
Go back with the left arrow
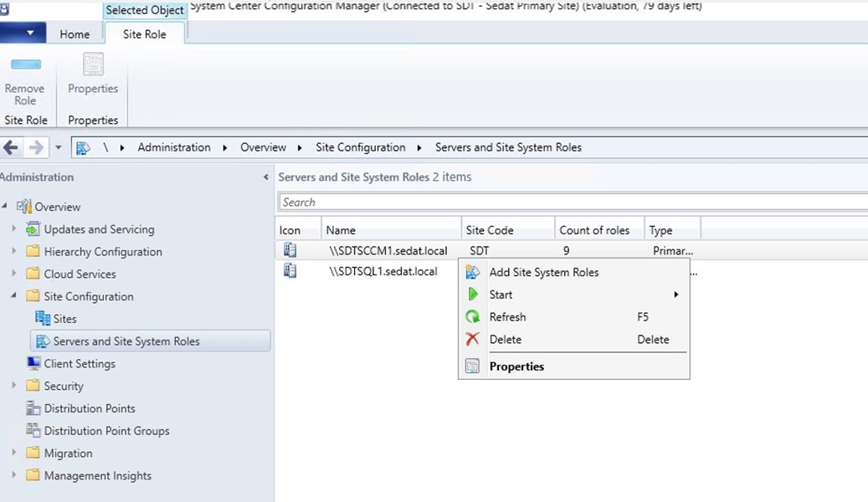(11, 147)
